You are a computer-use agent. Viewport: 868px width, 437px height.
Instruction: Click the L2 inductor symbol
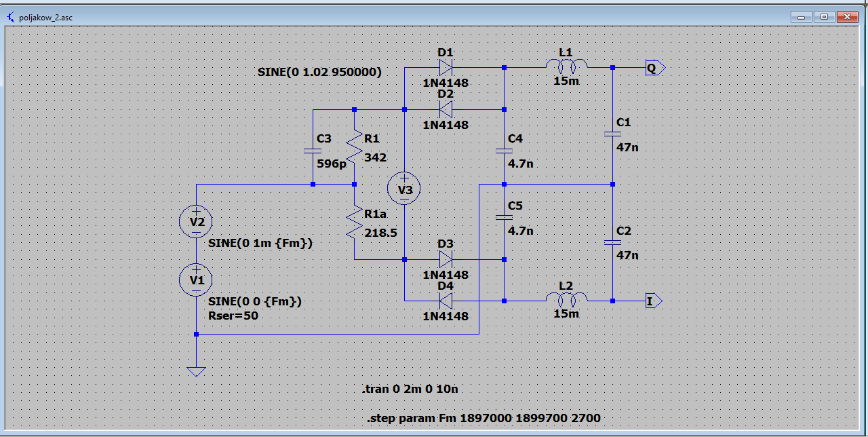(566, 300)
